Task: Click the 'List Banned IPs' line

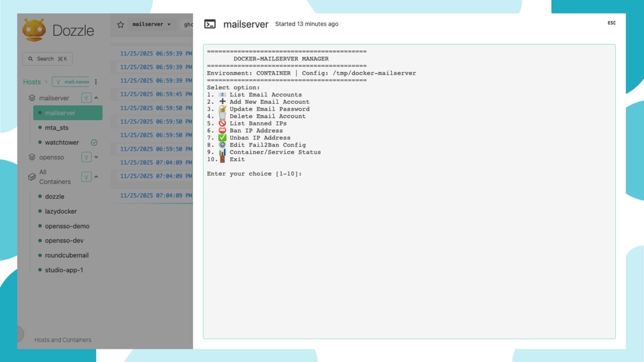Action: pyautogui.click(x=247, y=123)
